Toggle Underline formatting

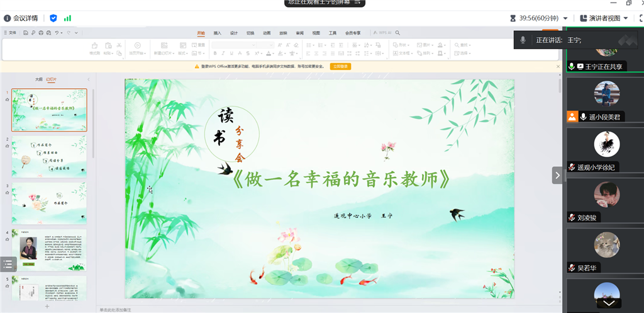point(231,54)
